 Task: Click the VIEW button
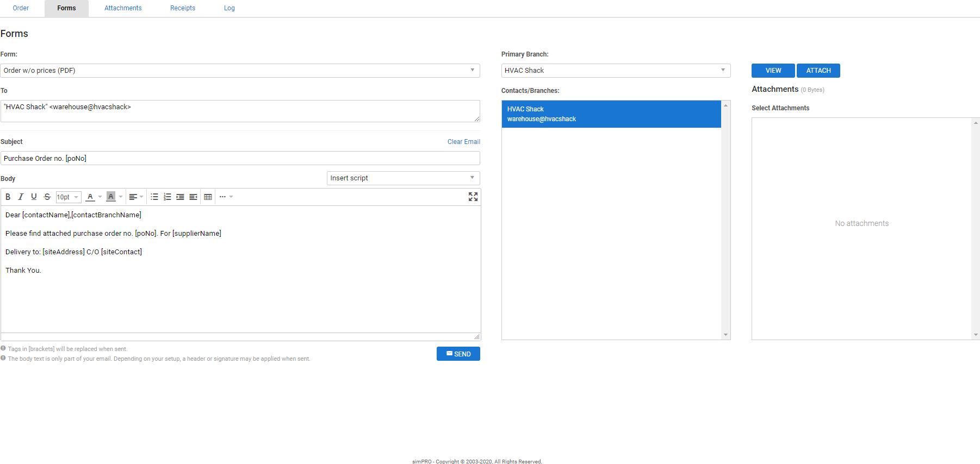coord(773,71)
